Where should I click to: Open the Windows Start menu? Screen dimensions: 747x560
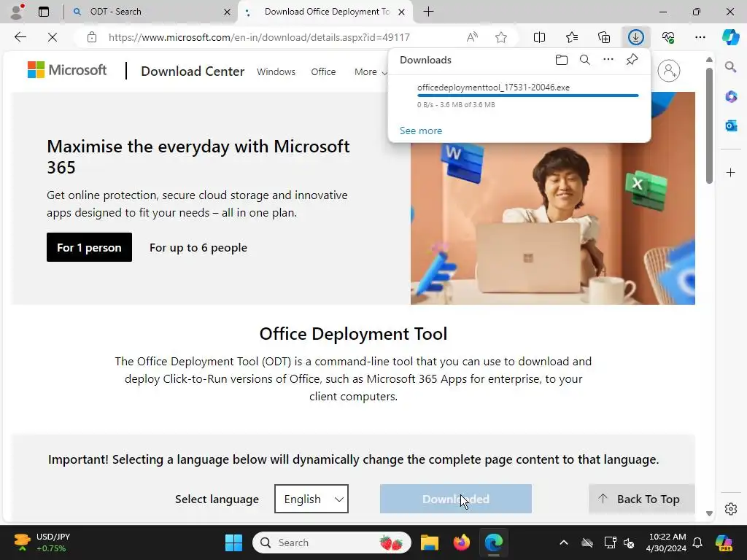point(233,542)
